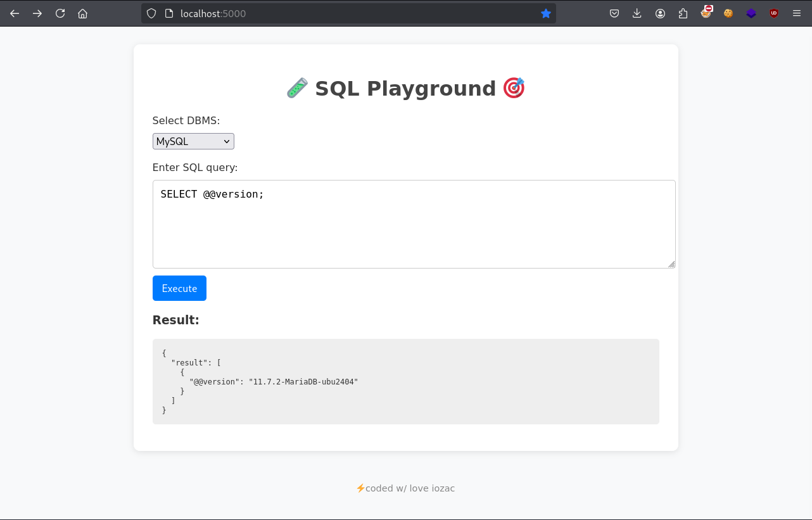This screenshot has height=520, width=812.
Task: Open the Pocket save icon
Action: pyautogui.click(x=614, y=13)
